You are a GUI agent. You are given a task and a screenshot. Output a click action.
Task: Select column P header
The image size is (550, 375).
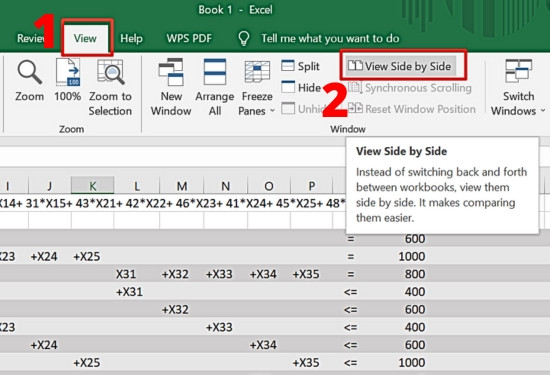[x=311, y=185]
